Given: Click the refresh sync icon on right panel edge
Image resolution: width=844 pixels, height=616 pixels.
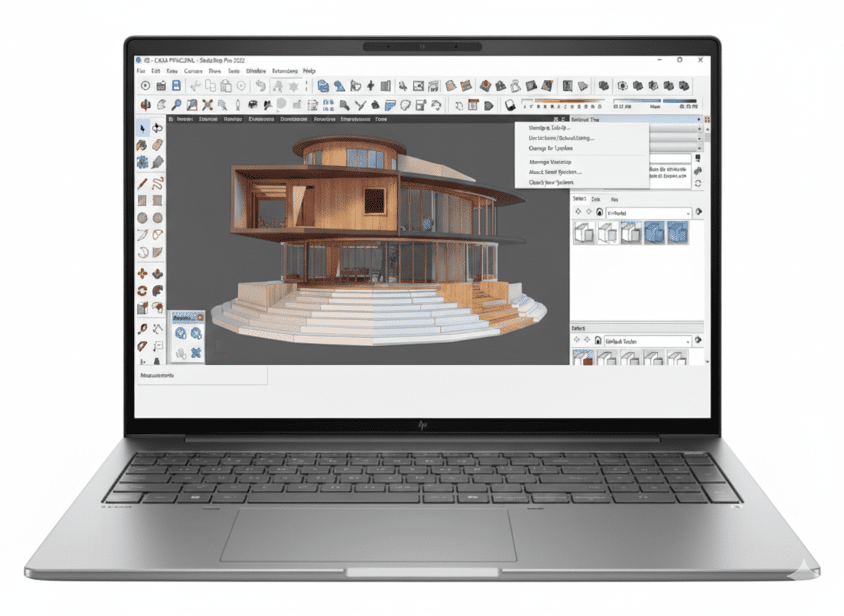Looking at the screenshot, I should [x=698, y=183].
